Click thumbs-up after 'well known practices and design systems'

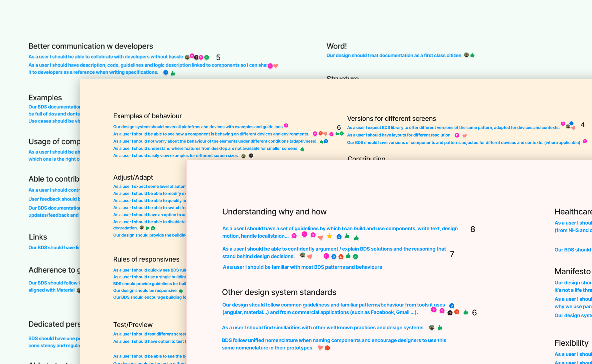tap(440, 327)
